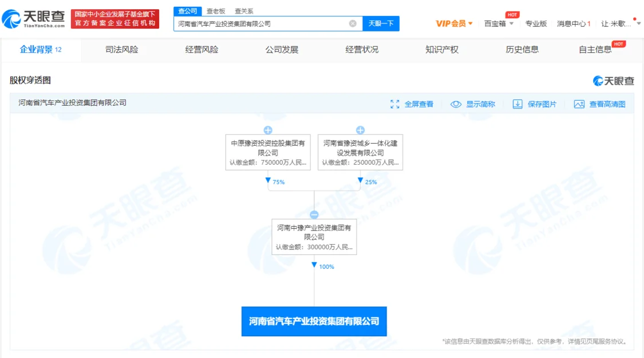Collapse the minus above 河南中豫产业投资集团
Image resolution: width=644 pixels, height=358 pixels.
coord(314,214)
